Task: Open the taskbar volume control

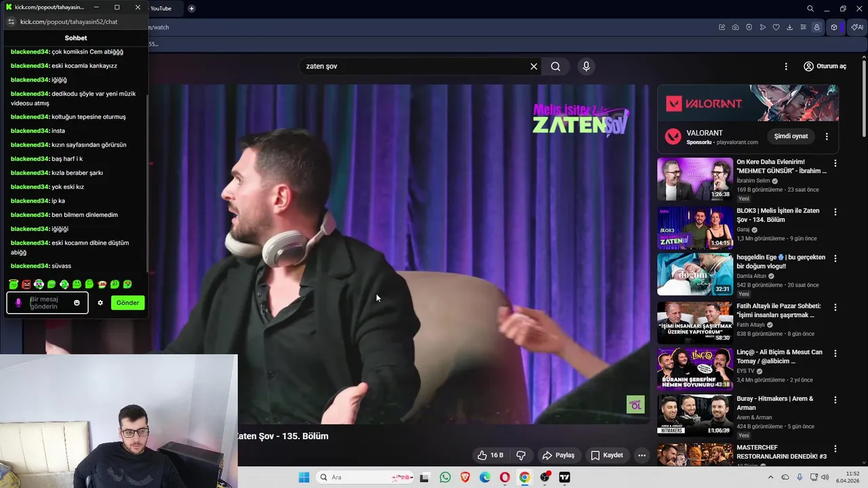Action: (825, 477)
